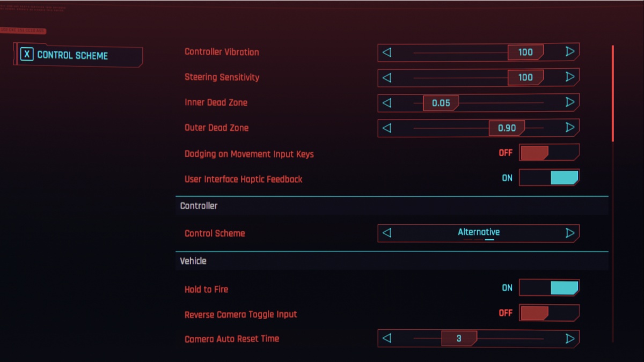This screenshot has width=644, height=362.
Task: Cycle Camera Auto Reset Time value forward
Action: [570, 338]
